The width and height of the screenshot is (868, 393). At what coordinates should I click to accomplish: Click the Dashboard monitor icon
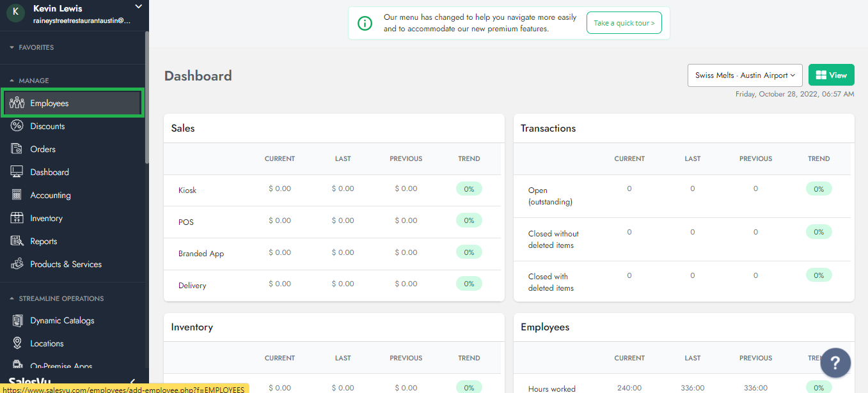(x=17, y=173)
